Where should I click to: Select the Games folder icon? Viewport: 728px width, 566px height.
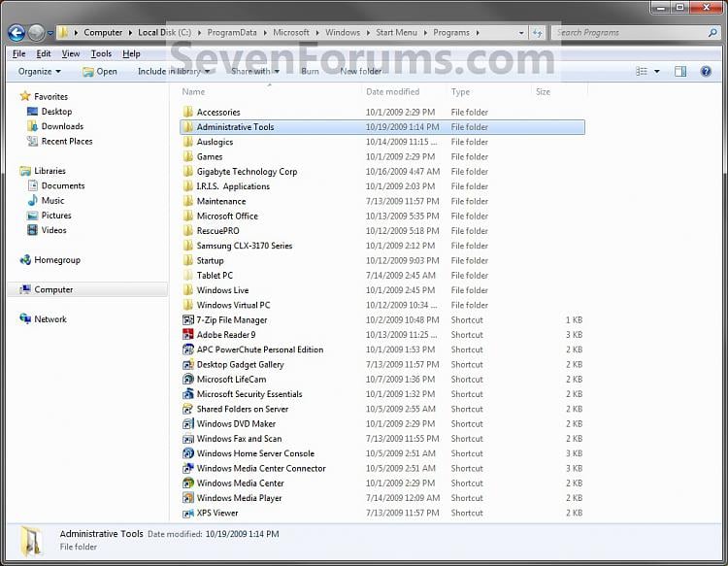click(x=188, y=156)
